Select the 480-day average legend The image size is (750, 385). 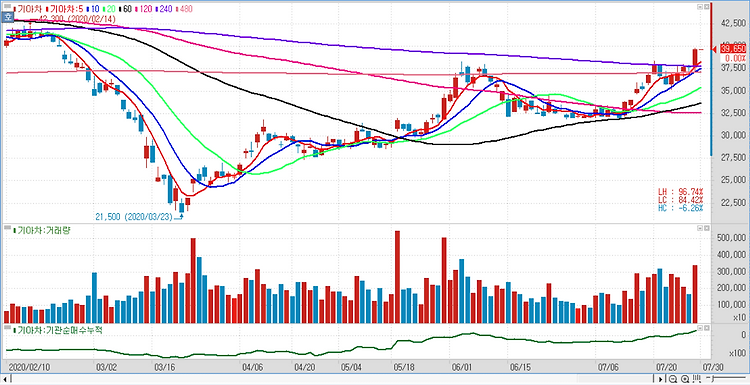(x=185, y=9)
